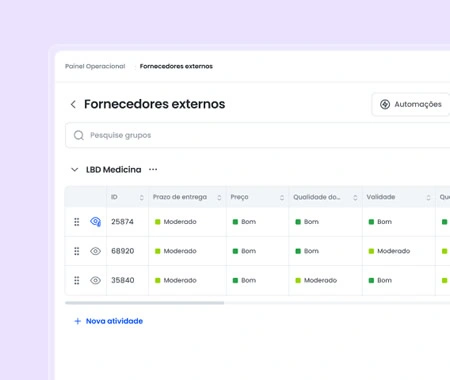The image size is (450, 380).
Task: Open the LBD Medicina three-dots menu
Action: click(x=153, y=169)
